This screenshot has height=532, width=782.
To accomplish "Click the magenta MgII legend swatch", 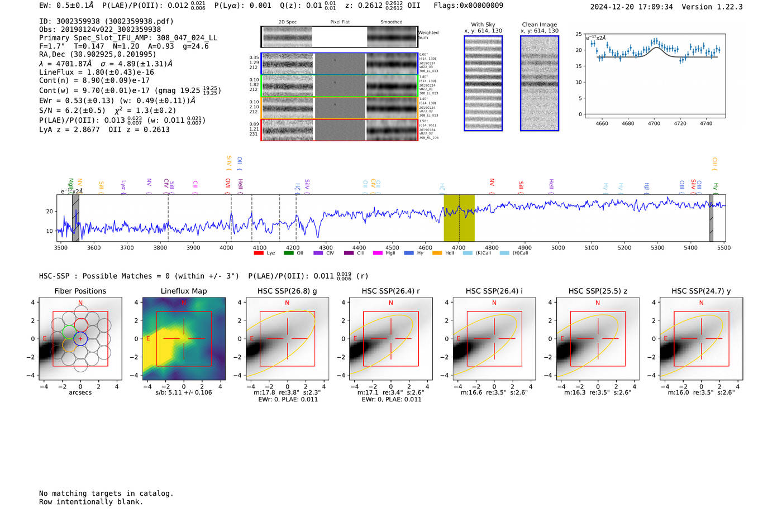I will (378, 253).
